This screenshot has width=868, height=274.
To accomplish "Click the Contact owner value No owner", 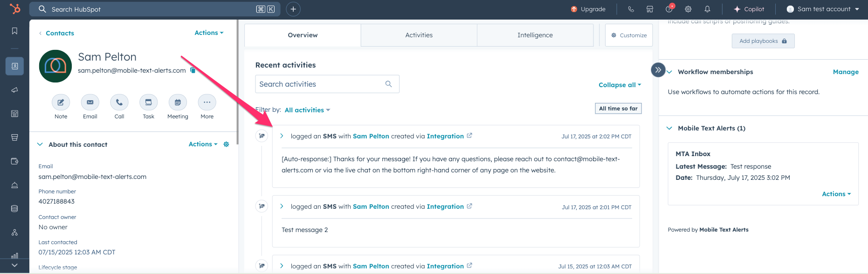I will pos(53,227).
